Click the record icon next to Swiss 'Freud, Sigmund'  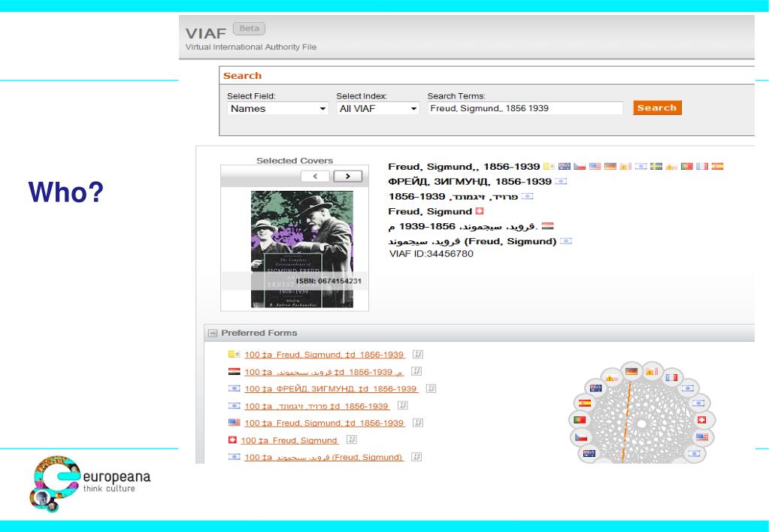(x=352, y=440)
